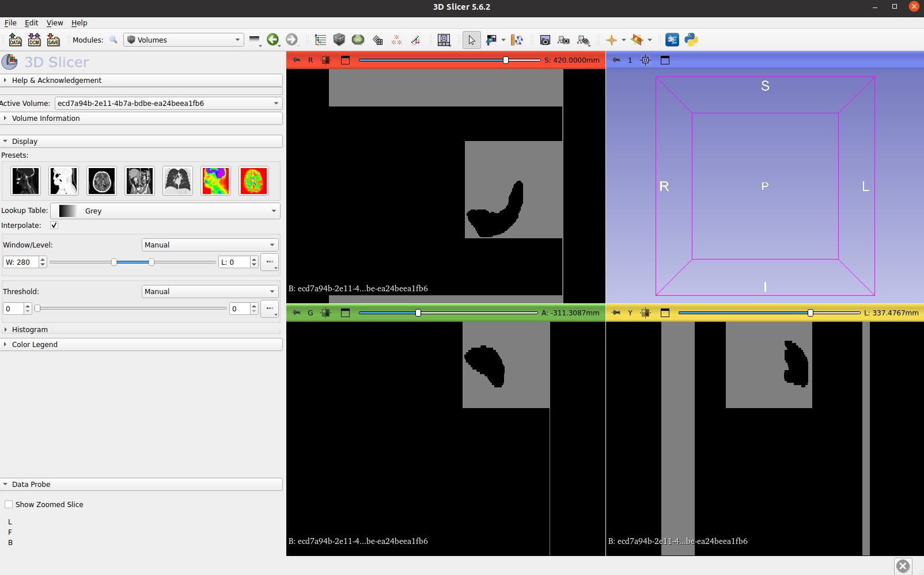Image resolution: width=924 pixels, height=575 pixels.
Task: Click the color ruler toolbar icon
Action: tap(517, 40)
